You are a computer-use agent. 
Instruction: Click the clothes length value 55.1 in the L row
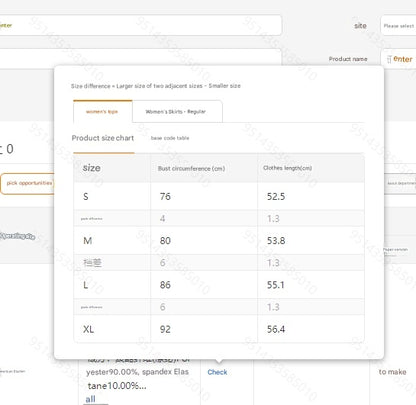pyautogui.click(x=276, y=285)
